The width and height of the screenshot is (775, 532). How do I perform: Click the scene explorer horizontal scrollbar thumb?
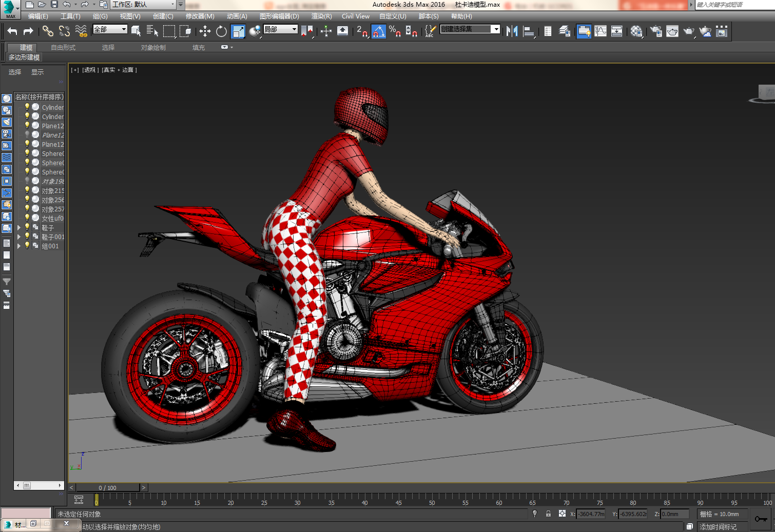coord(27,485)
